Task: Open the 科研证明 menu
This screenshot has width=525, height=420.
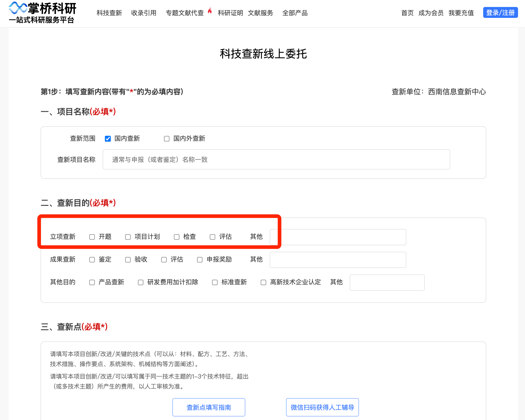Action: pos(230,13)
